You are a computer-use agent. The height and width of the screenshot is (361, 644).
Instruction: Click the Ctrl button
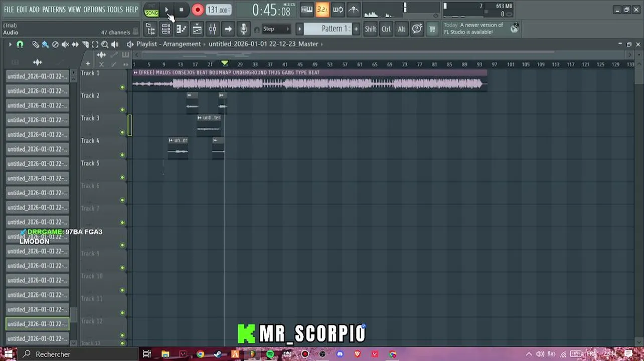tap(386, 29)
